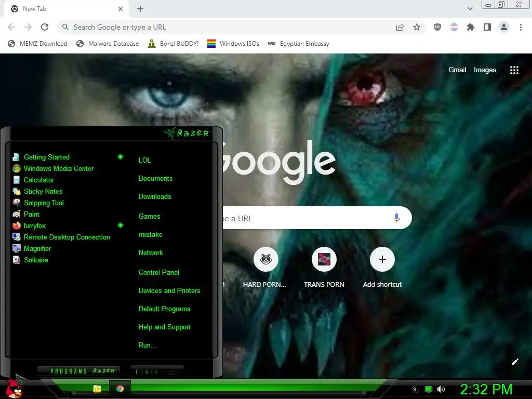Click Run... in start menu
The image size is (532, 399).
click(x=147, y=345)
